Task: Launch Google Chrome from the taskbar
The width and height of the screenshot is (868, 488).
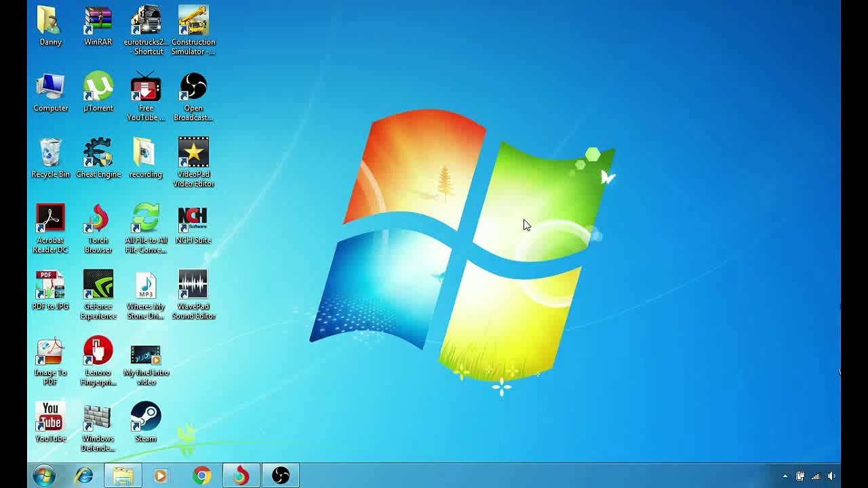Action: click(x=201, y=476)
